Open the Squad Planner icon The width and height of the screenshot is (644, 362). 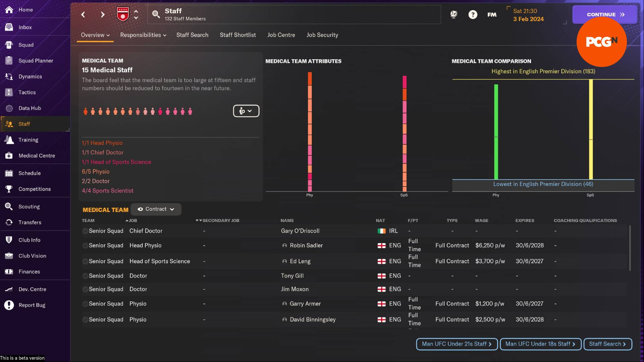coord(9,61)
